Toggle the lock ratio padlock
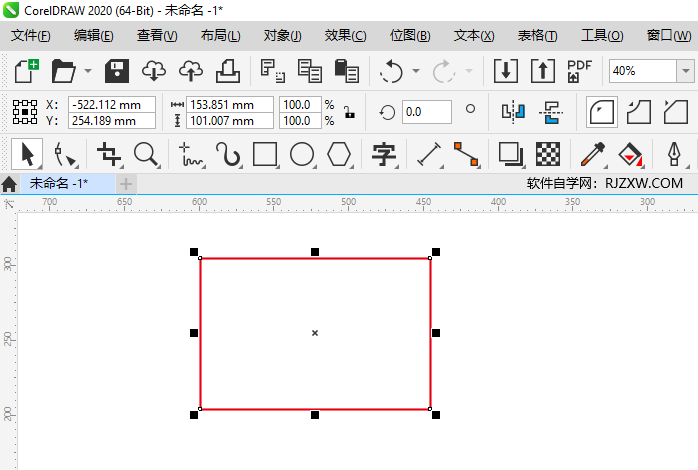Screen dimensions: 698x470 tap(349, 112)
